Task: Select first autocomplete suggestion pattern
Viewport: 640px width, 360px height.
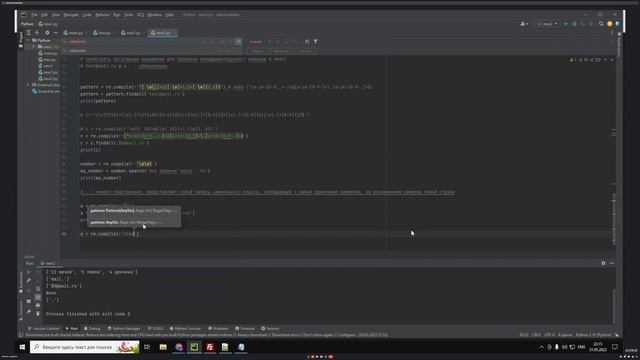Action: pos(134,211)
